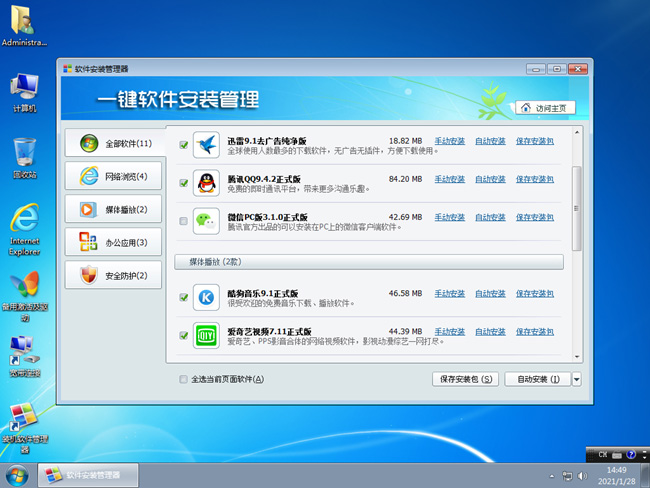Viewport: 650px width, 488px height.
Task: Select the 媒体播放(2) category tab
Action: [113, 209]
